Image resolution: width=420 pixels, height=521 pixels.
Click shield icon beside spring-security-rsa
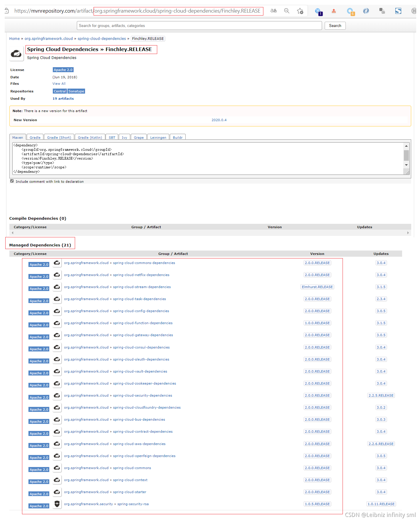click(57, 504)
